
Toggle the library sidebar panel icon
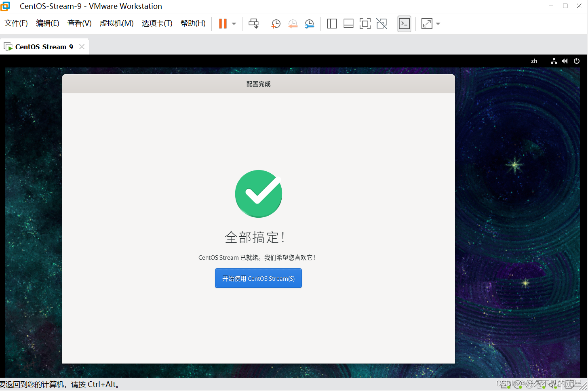point(332,24)
